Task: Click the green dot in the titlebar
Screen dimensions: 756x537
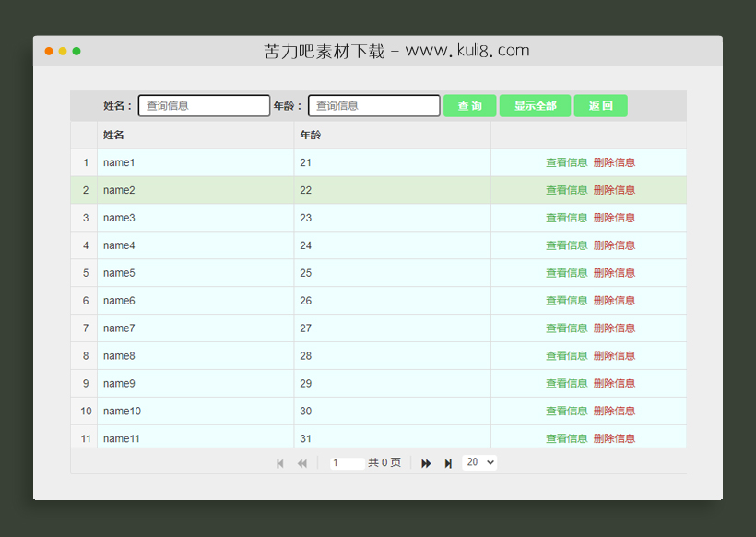Action: click(77, 53)
